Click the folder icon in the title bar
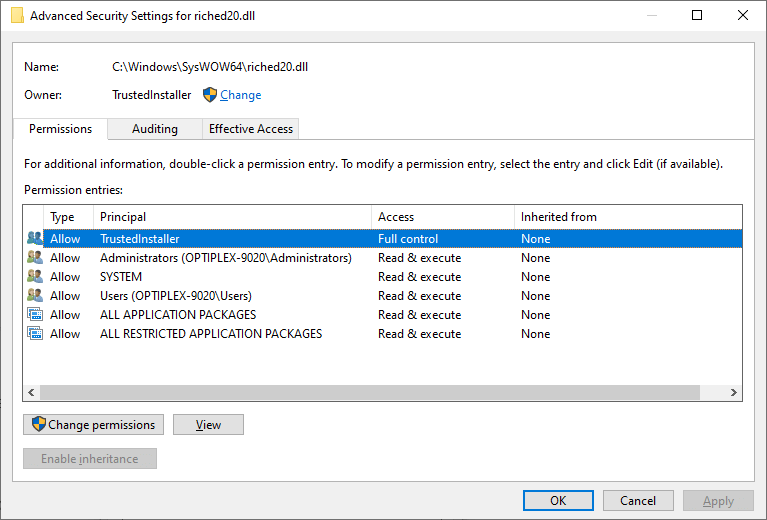 point(17,16)
